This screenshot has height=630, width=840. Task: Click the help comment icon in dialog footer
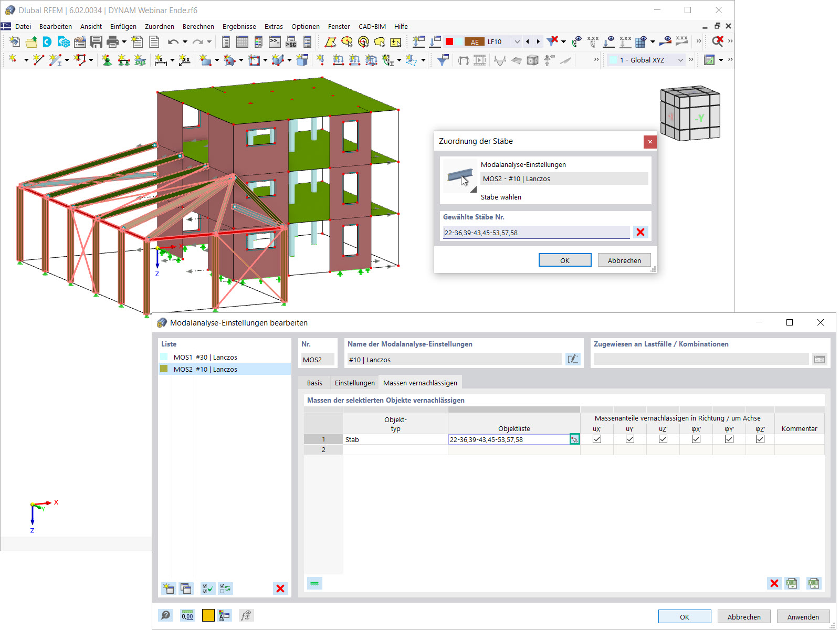pos(165,615)
